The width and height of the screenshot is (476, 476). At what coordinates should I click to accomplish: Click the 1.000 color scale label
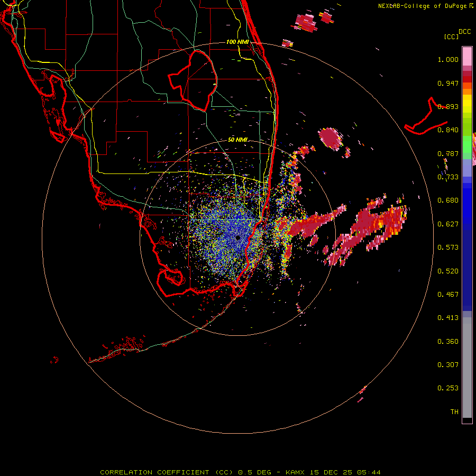coord(448,59)
